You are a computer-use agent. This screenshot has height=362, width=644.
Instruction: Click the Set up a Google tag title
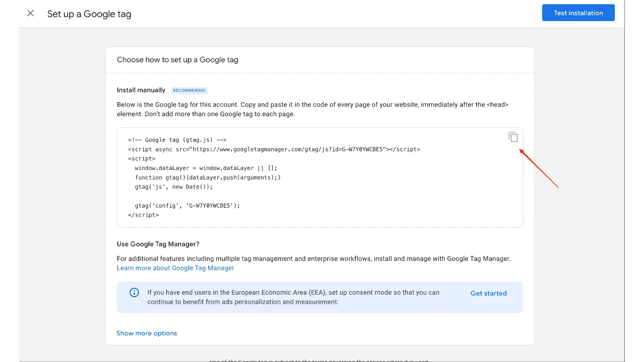pos(89,14)
